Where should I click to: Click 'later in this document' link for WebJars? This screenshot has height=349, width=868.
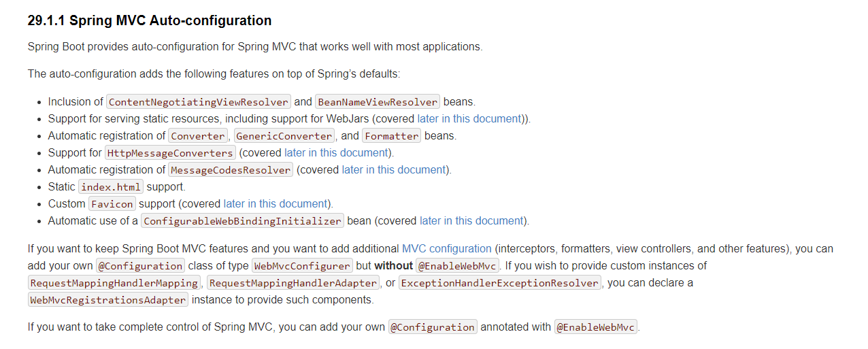469,118
